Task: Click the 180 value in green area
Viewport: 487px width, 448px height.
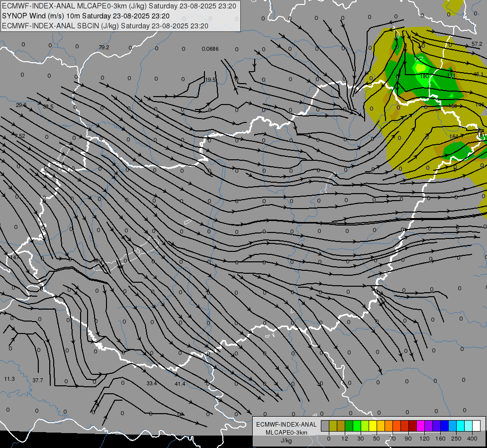Action: (x=424, y=76)
